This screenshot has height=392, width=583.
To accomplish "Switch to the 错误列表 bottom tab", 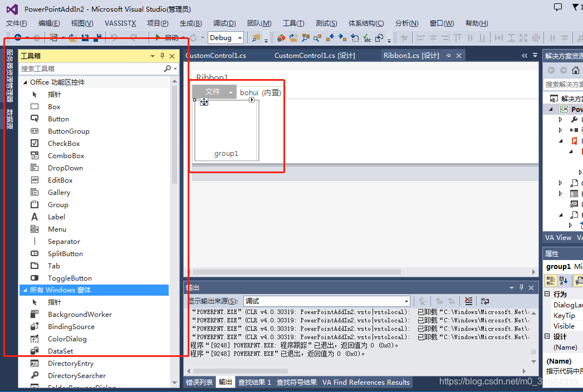I will [x=199, y=382].
